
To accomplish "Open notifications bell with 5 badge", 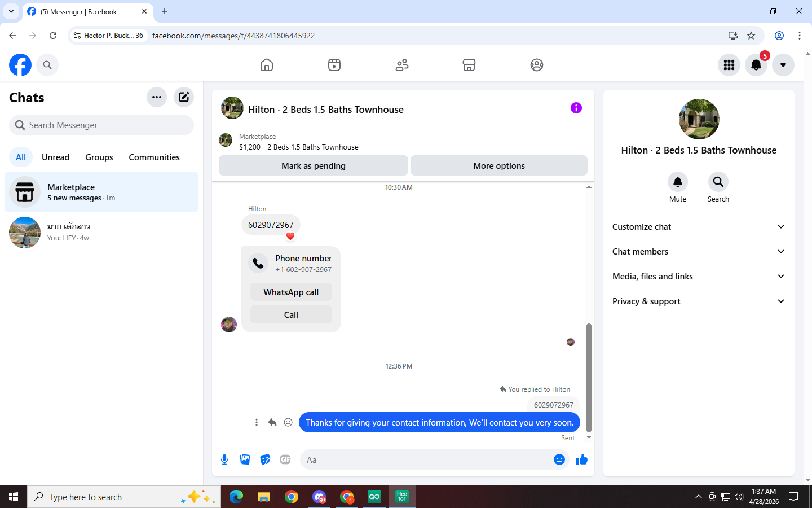I will pos(756,65).
